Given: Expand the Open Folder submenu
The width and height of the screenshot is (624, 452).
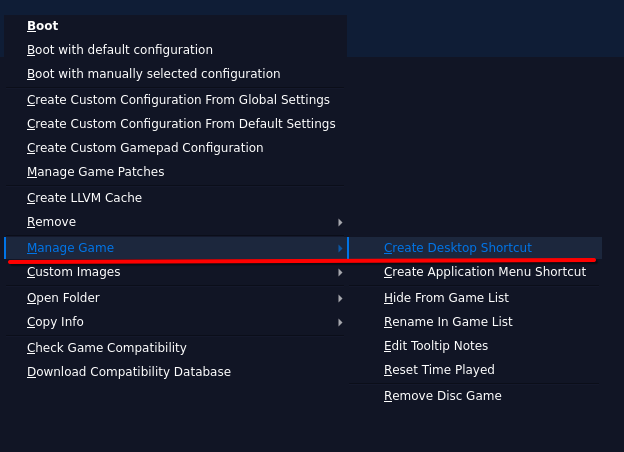Looking at the screenshot, I should 64,298.
